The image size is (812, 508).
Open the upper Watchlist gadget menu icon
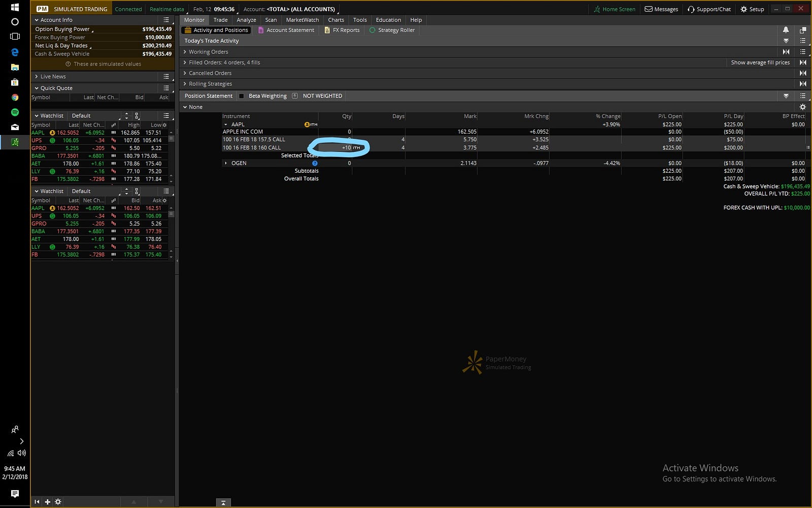(x=166, y=116)
